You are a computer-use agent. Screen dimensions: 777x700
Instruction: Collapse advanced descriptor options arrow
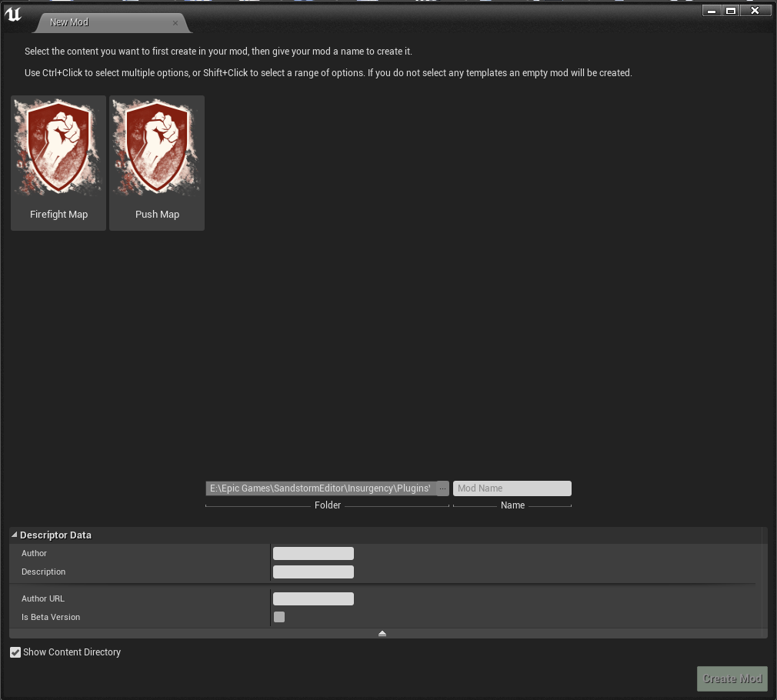(x=382, y=634)
